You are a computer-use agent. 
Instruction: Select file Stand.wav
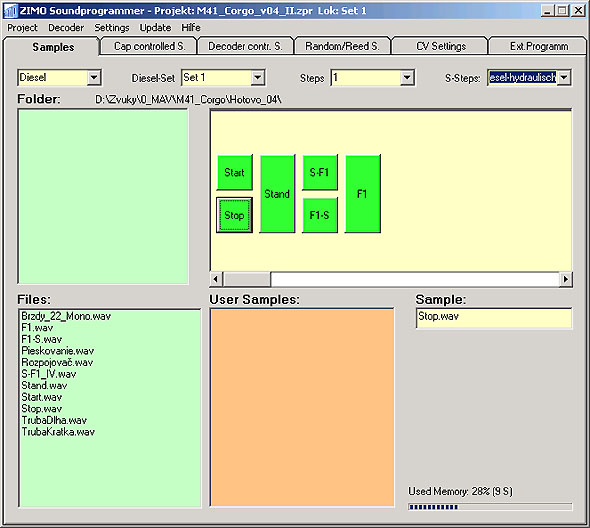44,386
